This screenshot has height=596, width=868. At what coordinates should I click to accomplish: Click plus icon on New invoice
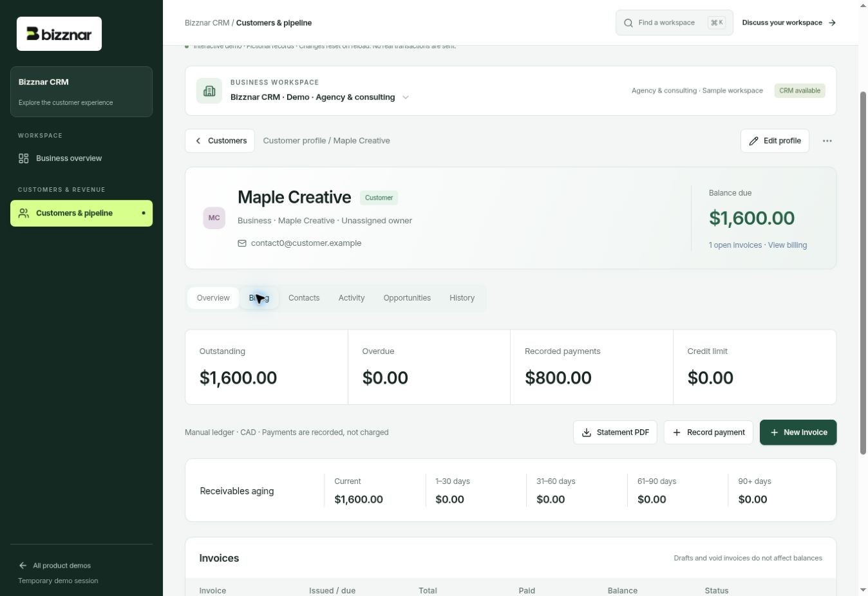click(774, 433)
